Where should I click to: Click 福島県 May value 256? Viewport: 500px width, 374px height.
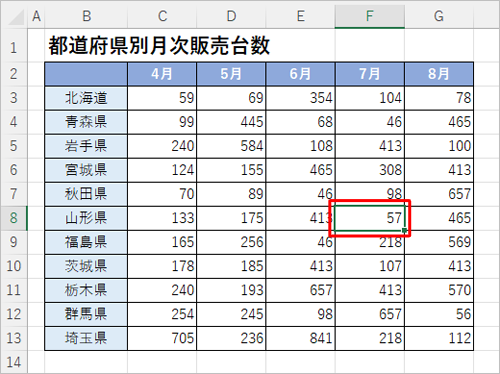point(231,242)
